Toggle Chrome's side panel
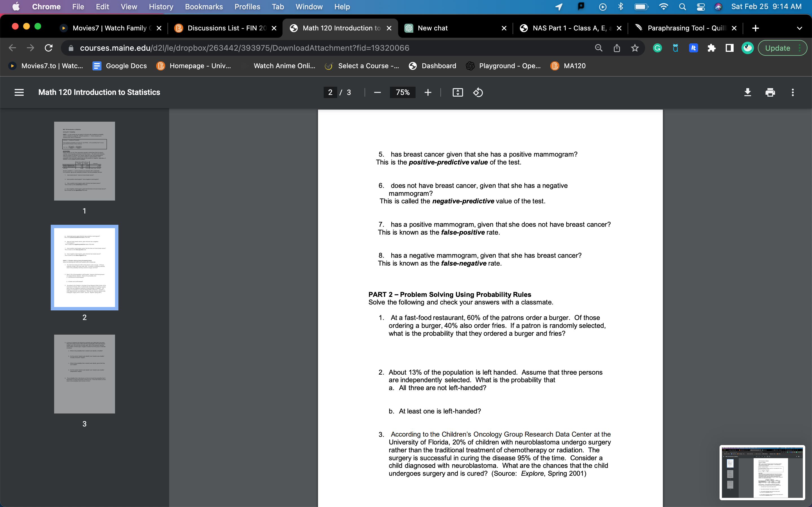The height and width of the screenshot is (507, 812). (729, 48)
